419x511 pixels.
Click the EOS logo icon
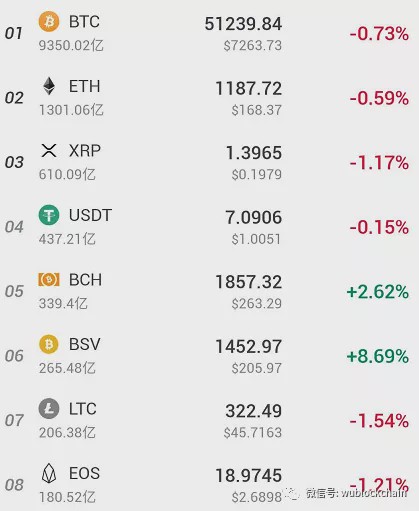49,473
